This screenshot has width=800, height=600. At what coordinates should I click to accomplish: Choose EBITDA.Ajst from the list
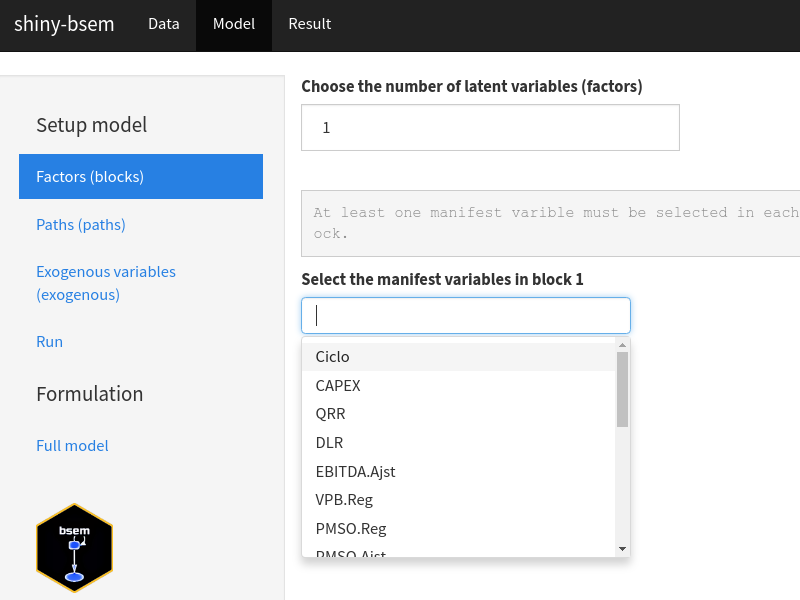[356, 471]
